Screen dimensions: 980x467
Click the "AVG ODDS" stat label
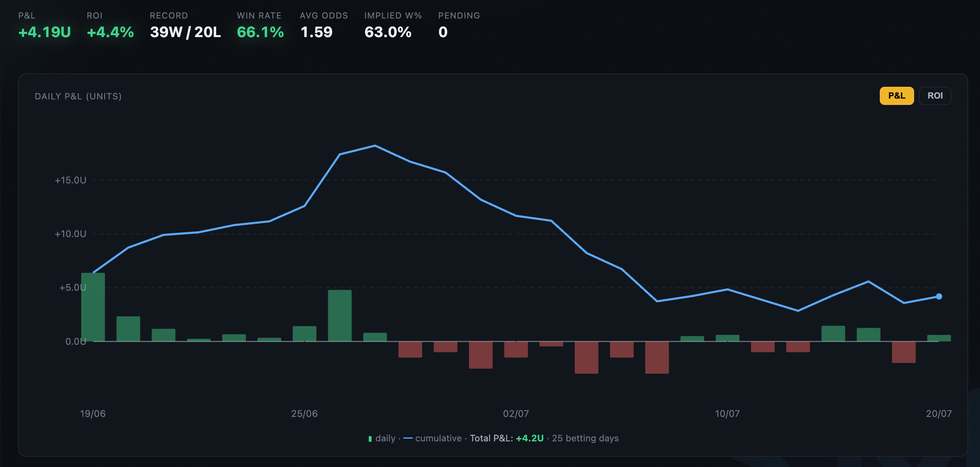[x=324, y=16]
